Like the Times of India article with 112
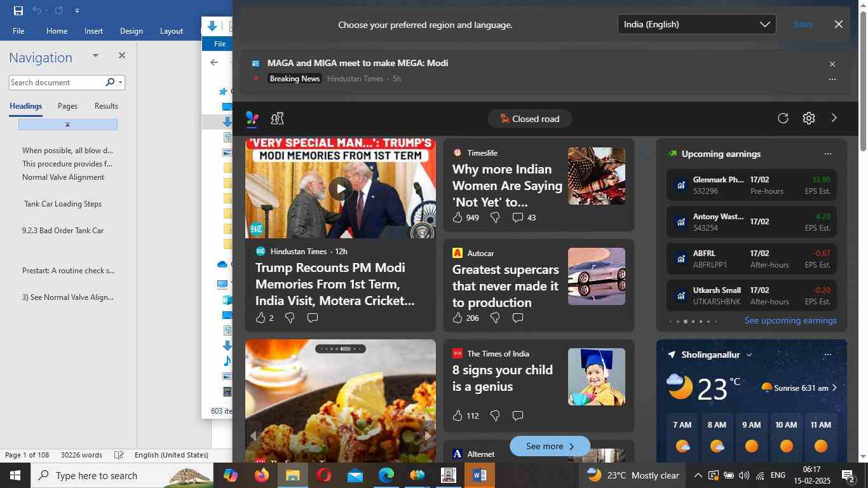This screenshot has height=488, width=868. 458,416
